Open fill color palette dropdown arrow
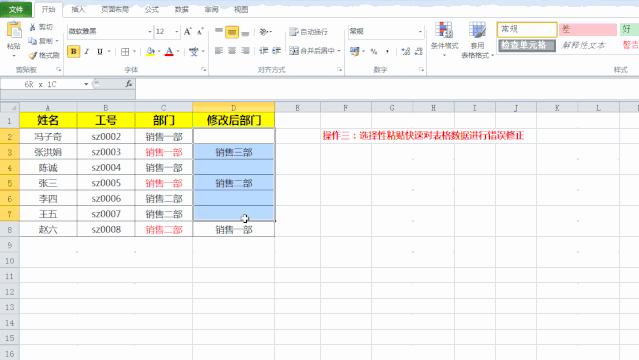 159,51
